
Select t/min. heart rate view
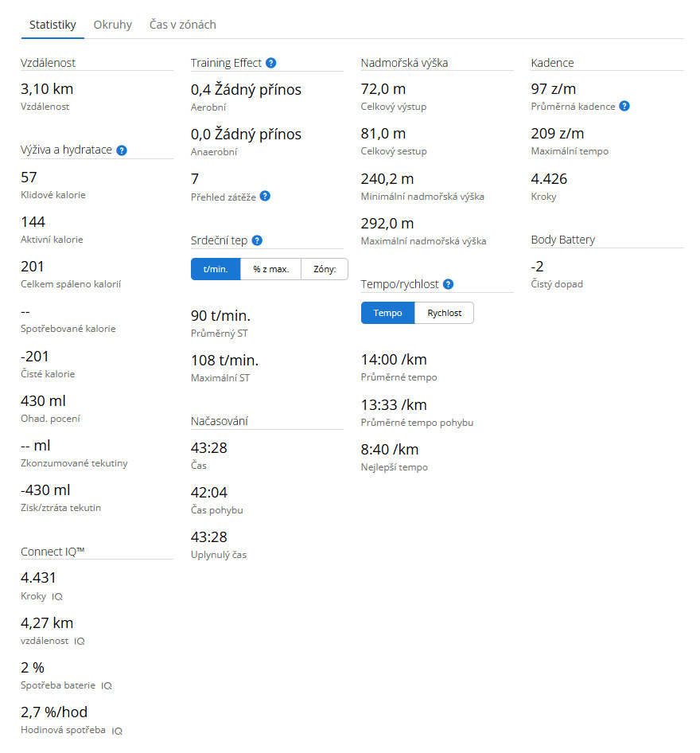[216, 269]
